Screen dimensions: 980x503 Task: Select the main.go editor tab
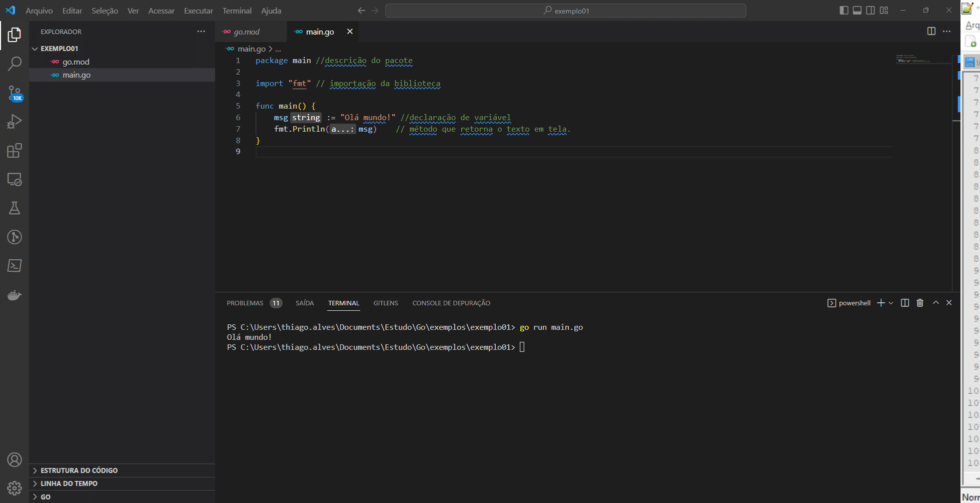323,32
